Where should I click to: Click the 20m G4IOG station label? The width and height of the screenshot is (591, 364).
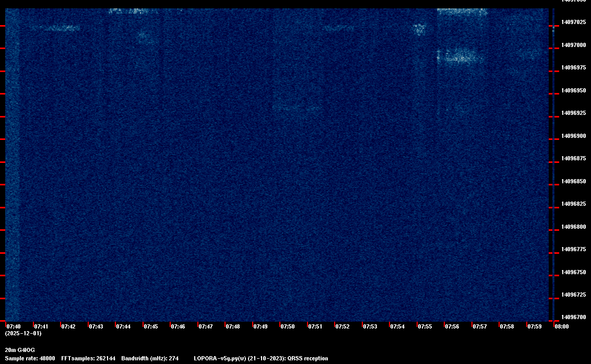tap(20, 350)
